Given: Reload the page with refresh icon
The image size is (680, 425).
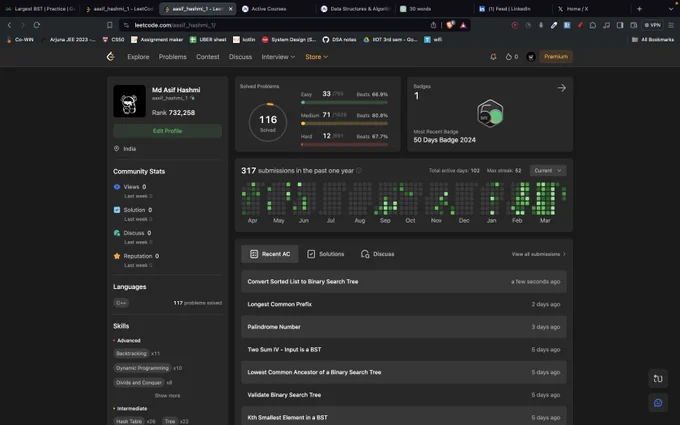Looking at the screenshot, I should [37, 25].
